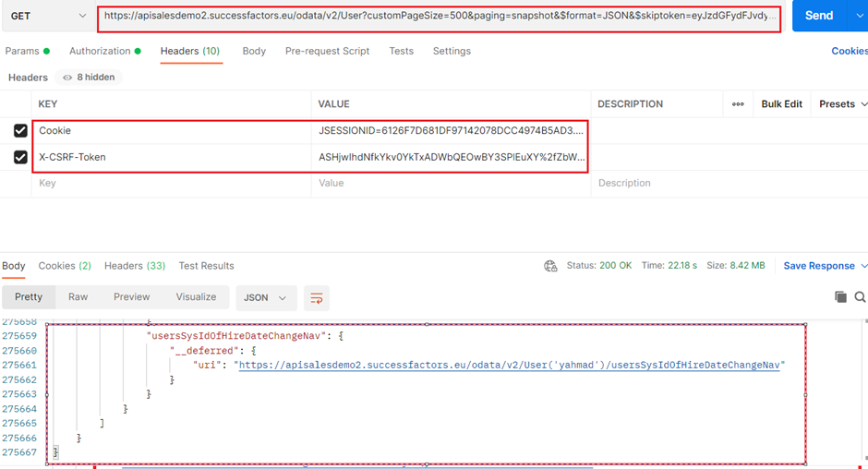Screen dimensions: 868x469
Task: Click the Size: 8.42 MB text
Action: point(736,266)
